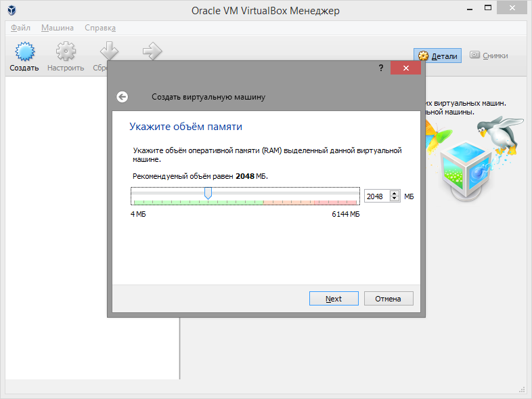Switch to the Снимки view
Screen dimensions: 532x399
coord(489,56)
